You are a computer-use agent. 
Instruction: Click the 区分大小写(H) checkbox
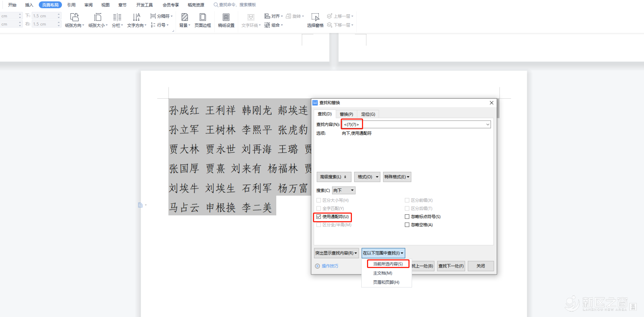(x=319, y=200)
